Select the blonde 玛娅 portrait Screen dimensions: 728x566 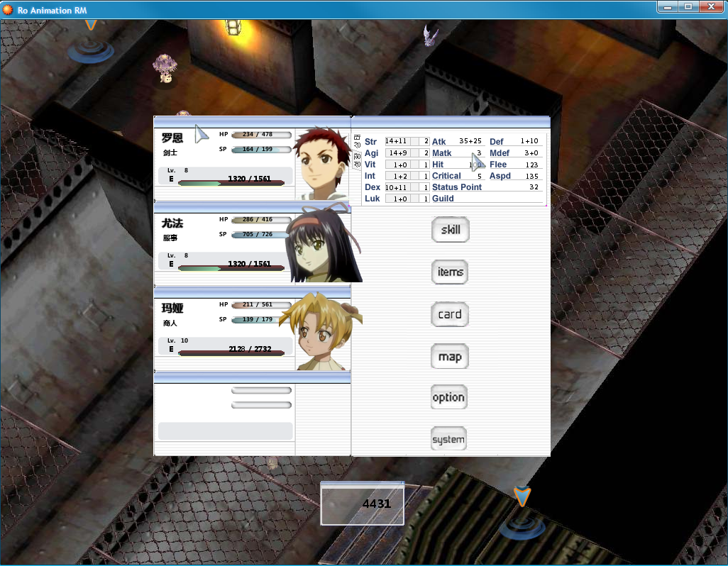click(321, 331)
